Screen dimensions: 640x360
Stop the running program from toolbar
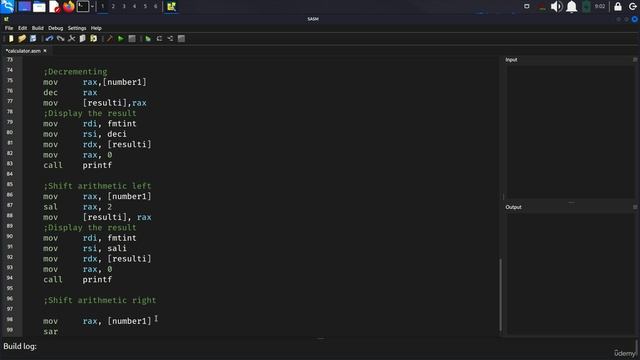[132, 39]
